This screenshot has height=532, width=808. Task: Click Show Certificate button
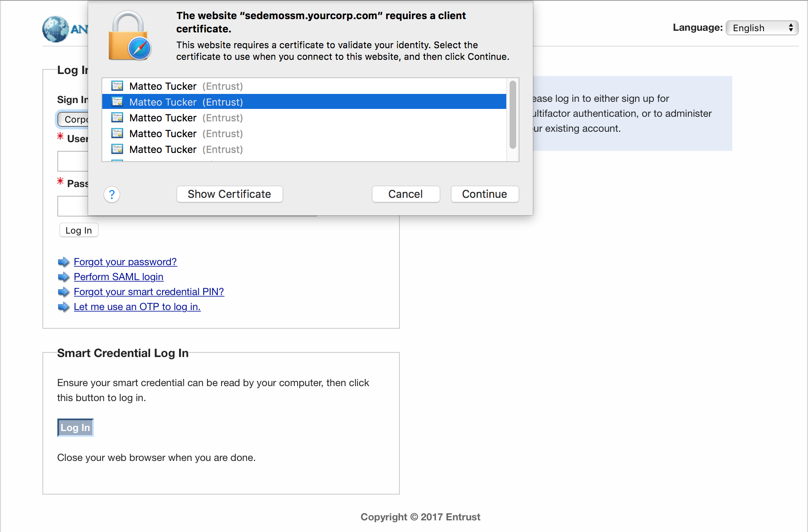(x=229, y=194)
